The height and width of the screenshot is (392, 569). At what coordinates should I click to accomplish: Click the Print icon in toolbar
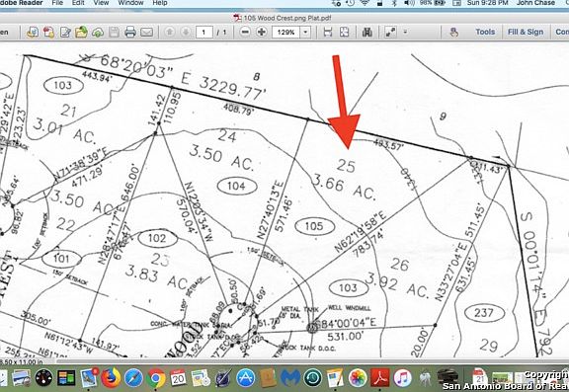130,33
